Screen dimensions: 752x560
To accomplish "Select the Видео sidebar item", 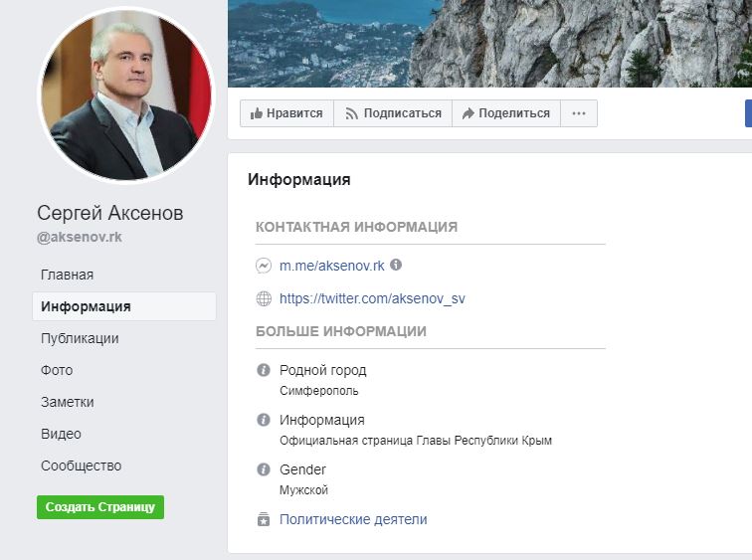I will coord(61,434).
